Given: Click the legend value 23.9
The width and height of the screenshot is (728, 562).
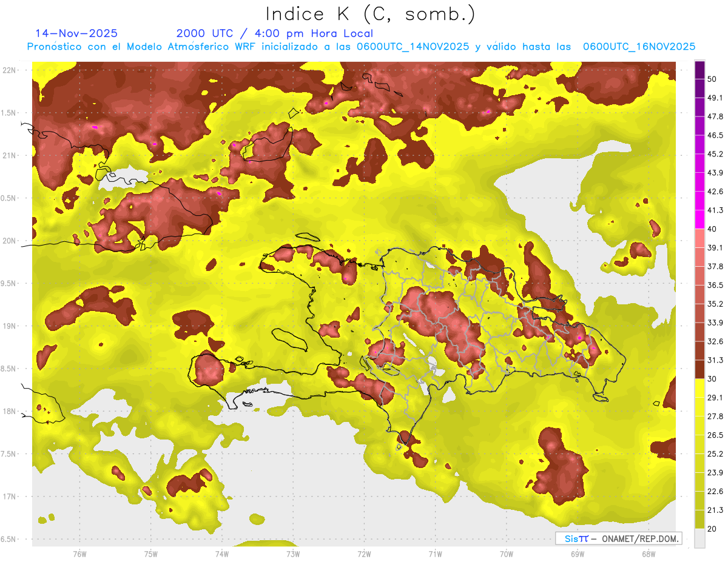Looking at the screenshot, I should tap(715, 473).
